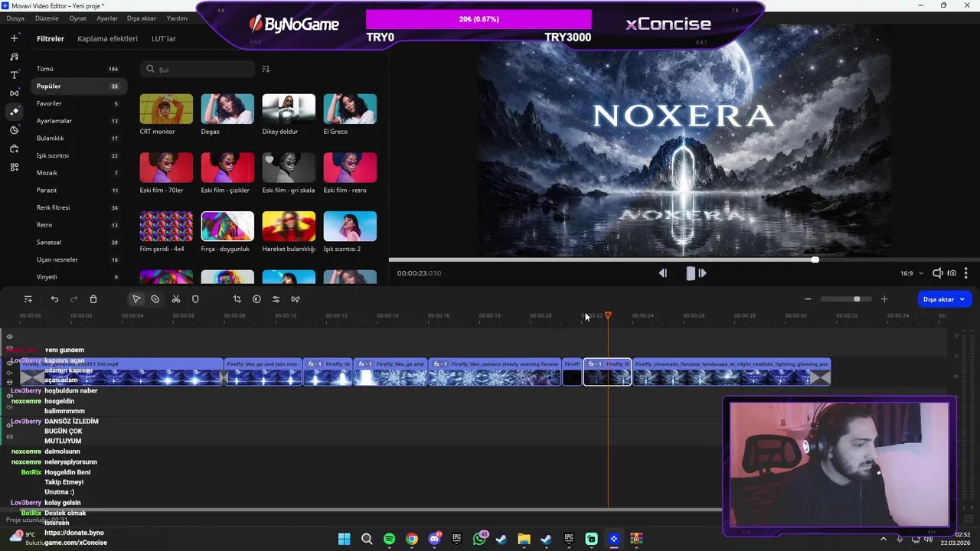Choose the Select arrow tool
This screenshot has height=551, width=980.
(x=136, y=299)
